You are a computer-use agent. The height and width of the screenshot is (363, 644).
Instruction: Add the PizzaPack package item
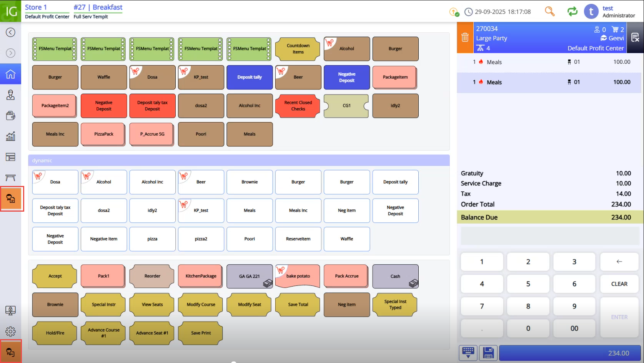[x=103, y=134]
